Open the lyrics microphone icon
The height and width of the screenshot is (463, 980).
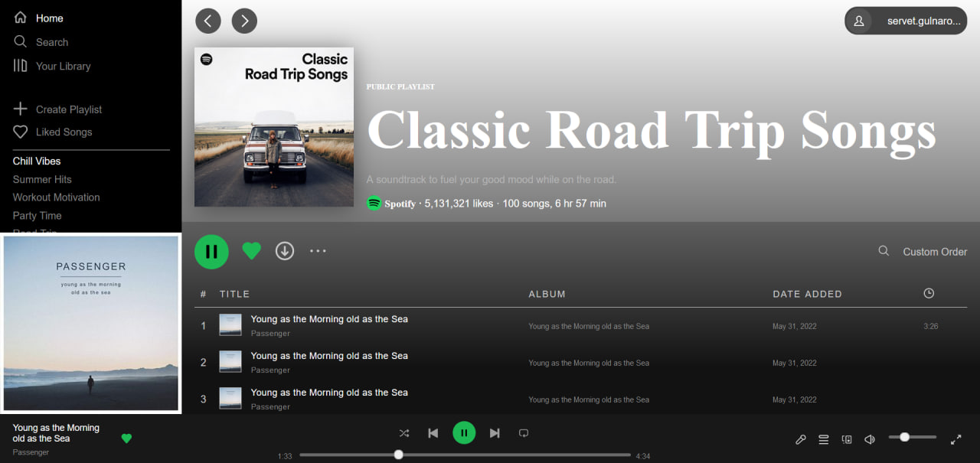pos(801,439)
